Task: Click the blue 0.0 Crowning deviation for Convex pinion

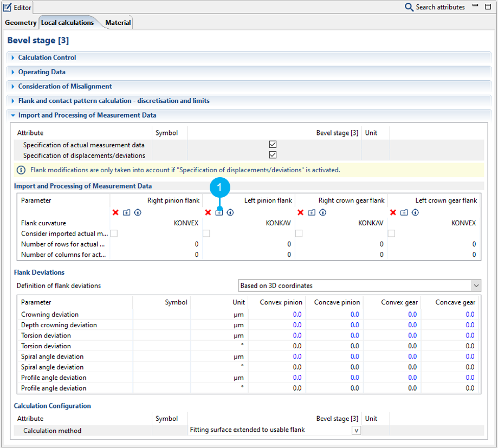Action: [x=297, y=314]
